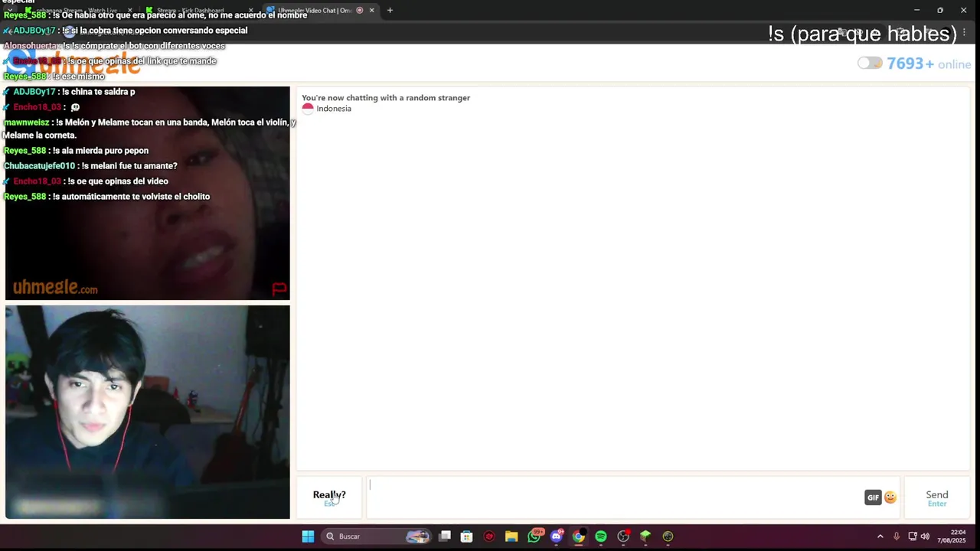Show hidden system tray icons

[x=880, y=536]
